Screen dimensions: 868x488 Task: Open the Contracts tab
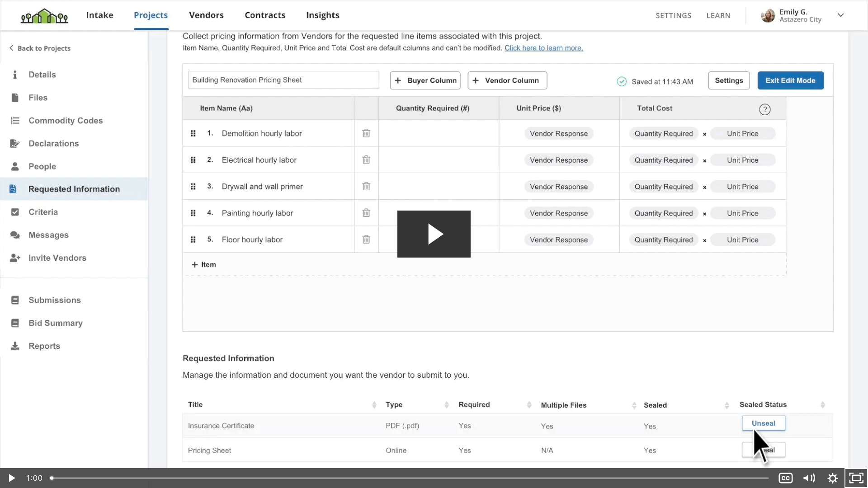(265, 15)
